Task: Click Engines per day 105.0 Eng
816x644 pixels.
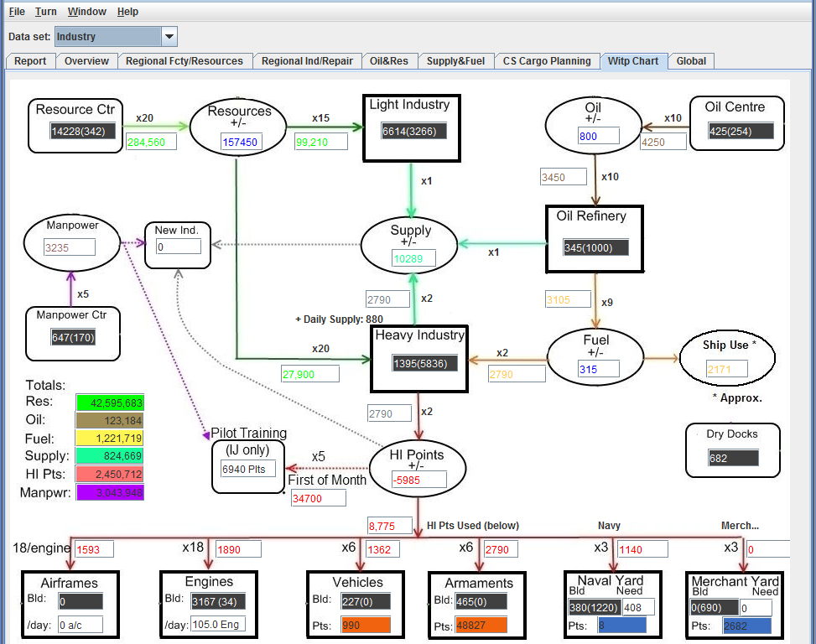Action: [217, 624]
